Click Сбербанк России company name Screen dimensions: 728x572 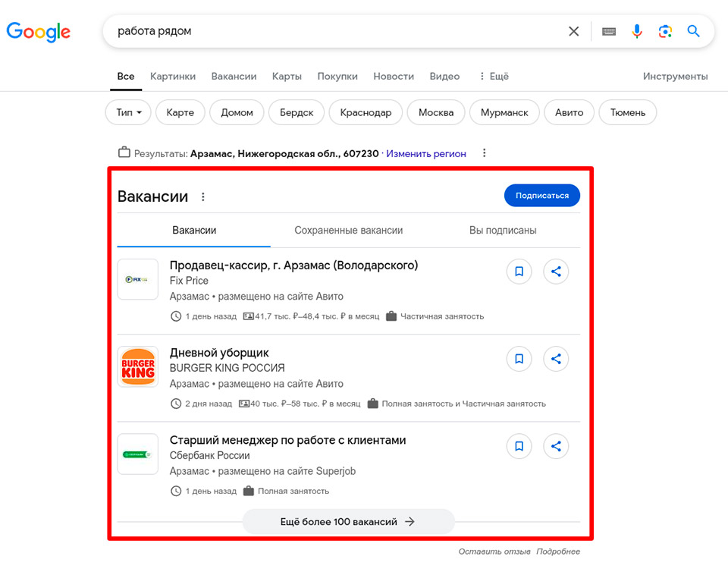pos(210,455)
